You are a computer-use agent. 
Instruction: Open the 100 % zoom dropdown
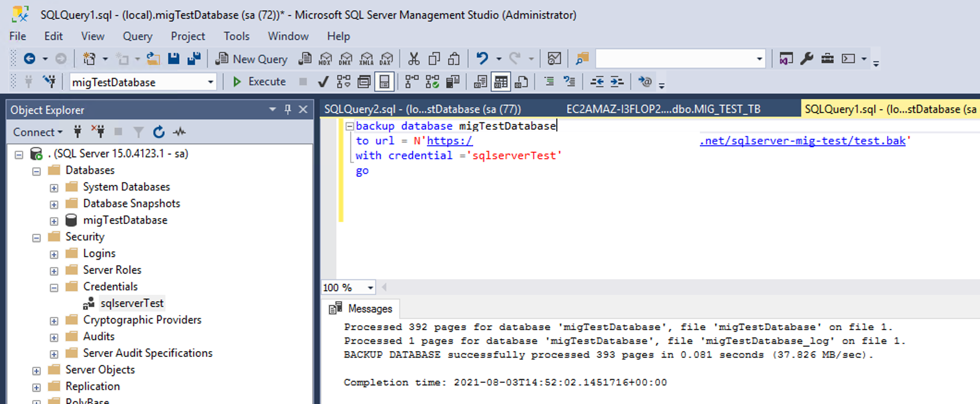(370, 288)
